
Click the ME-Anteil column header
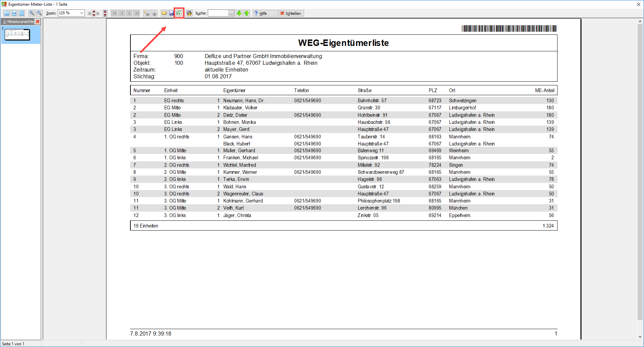point(545,90)
